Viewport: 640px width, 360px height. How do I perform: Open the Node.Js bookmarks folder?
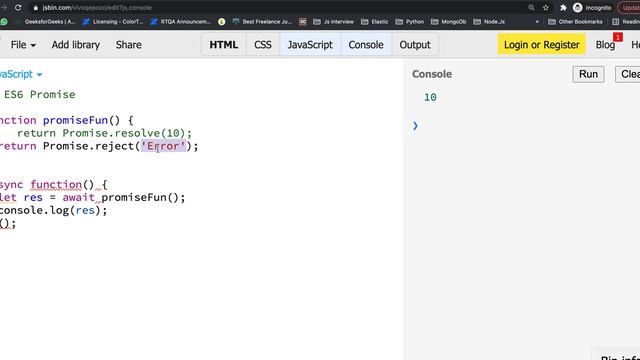pyautogui.click(x=489, y=22)
